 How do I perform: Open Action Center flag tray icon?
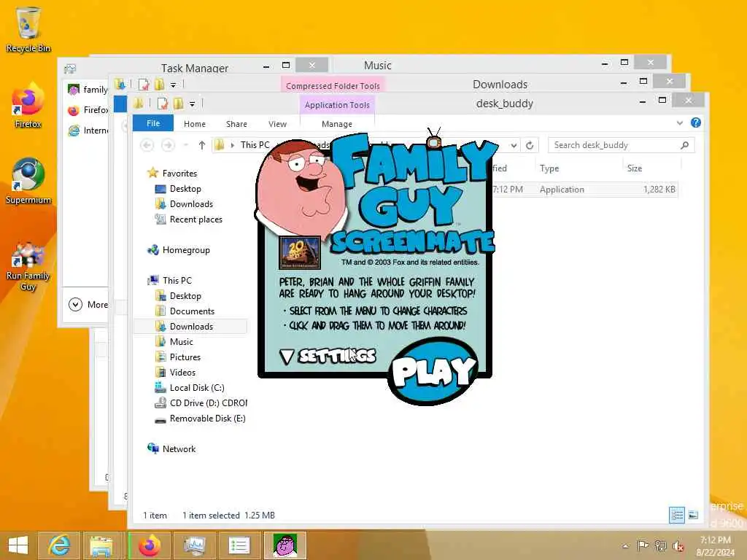642,545
